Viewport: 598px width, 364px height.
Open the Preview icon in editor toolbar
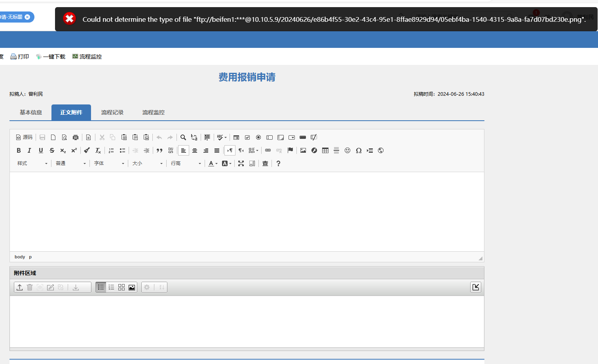[x=65, y=137]
